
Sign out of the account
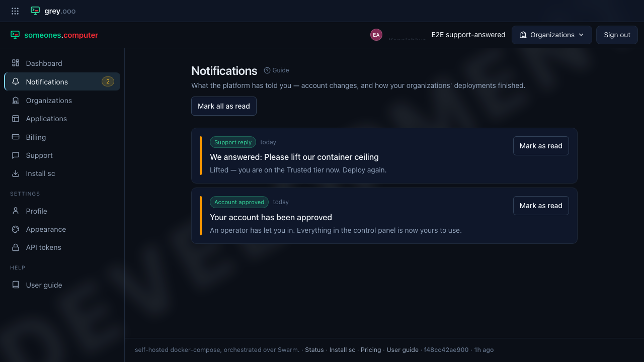617,35
